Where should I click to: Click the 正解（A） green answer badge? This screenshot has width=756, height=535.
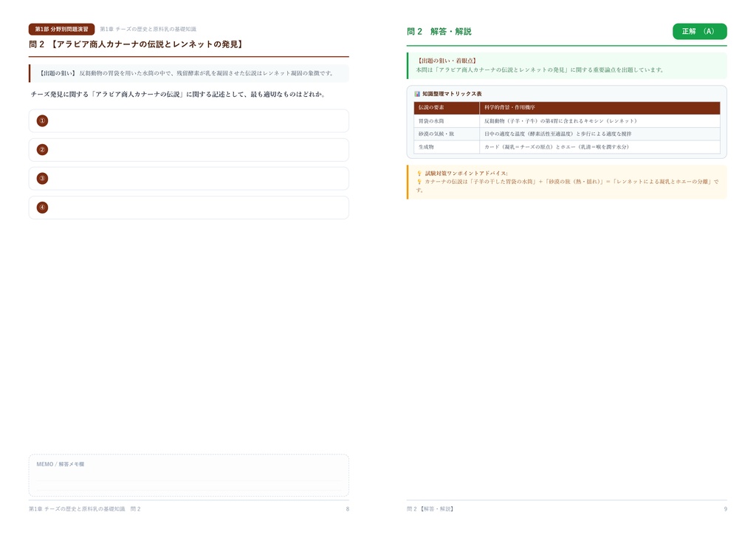tap(700, 31)
